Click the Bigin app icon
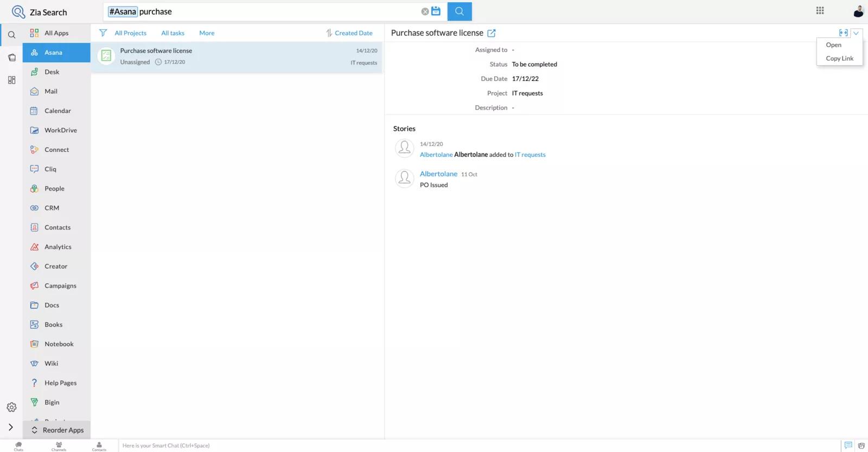 [x=34, y=403]
